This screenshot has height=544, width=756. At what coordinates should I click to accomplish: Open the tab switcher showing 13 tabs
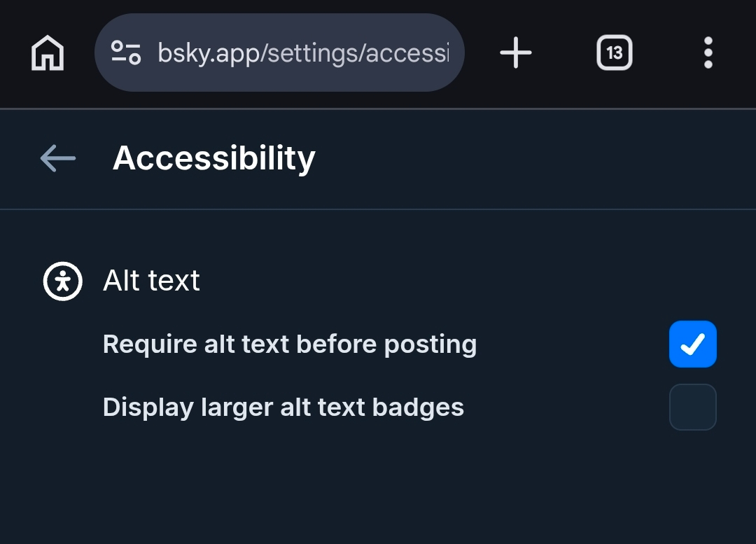click(614, 53)
